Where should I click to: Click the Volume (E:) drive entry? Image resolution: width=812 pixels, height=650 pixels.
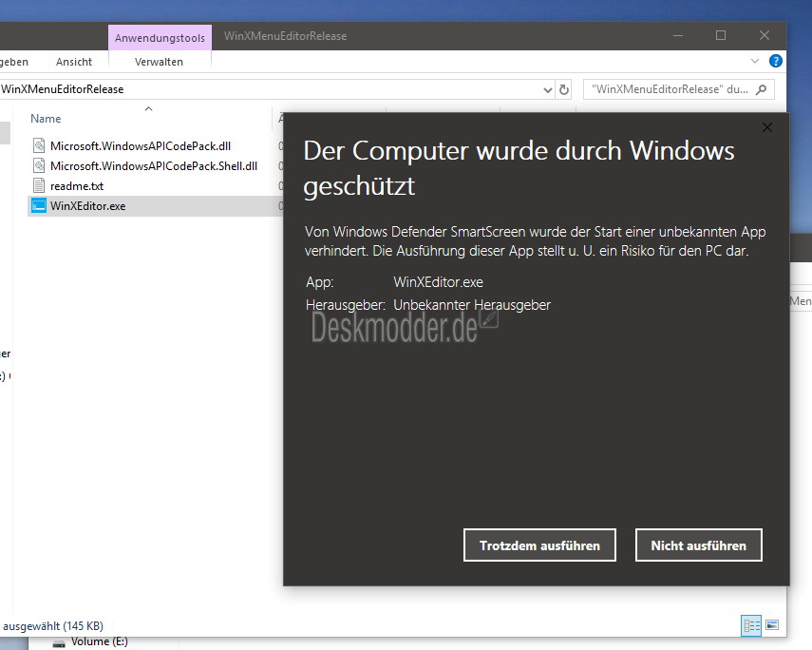tap(90, 642)
